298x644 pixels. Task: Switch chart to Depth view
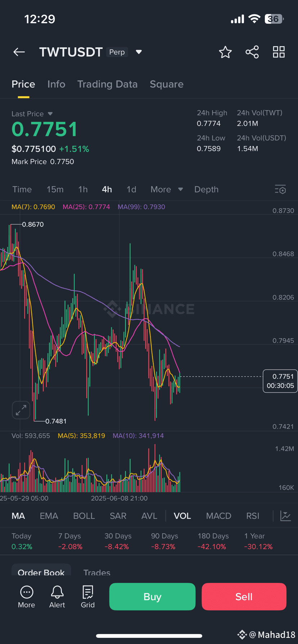(207, 189)
